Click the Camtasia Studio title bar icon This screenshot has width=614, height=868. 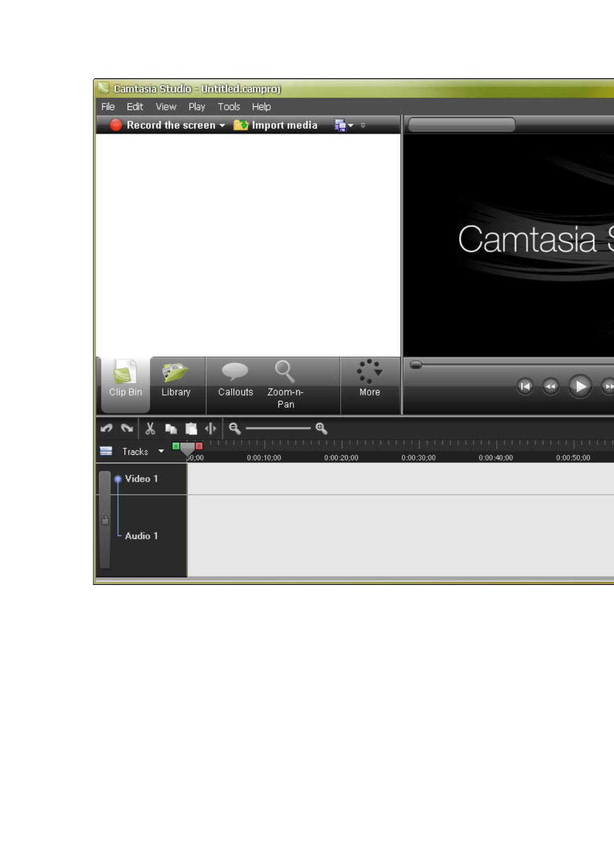point(103,88)
